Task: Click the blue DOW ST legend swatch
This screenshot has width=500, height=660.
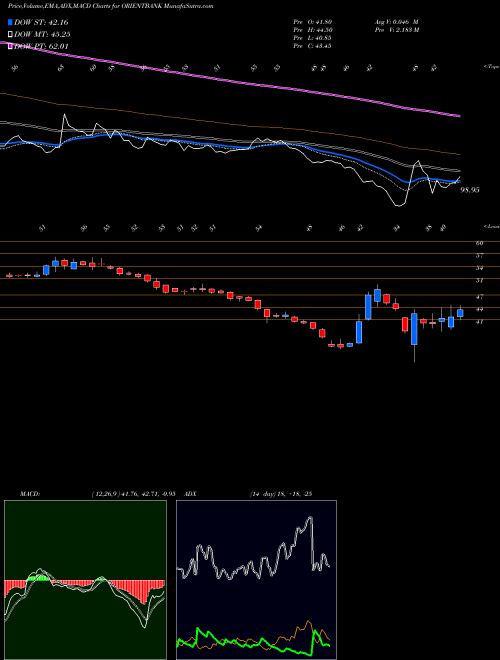Action: coord(11,22)
